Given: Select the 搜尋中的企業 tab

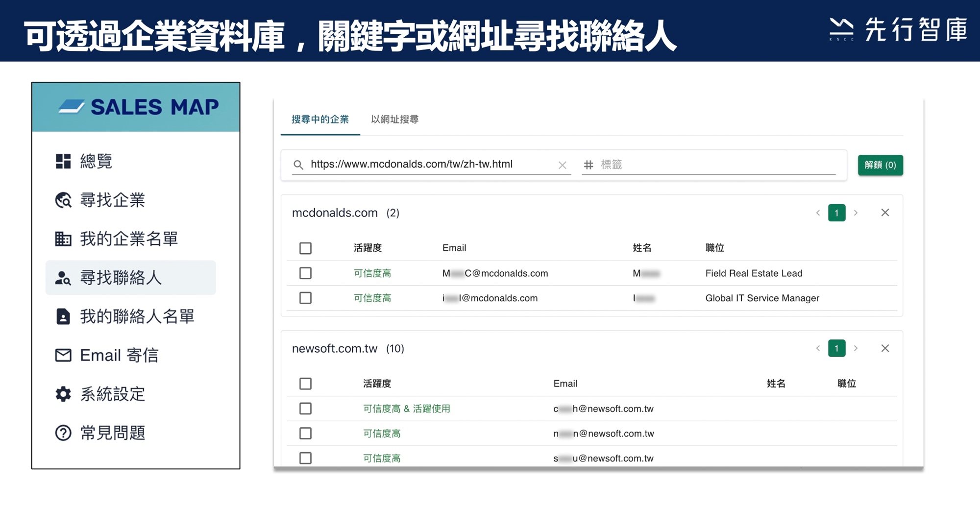Looking at the screenshot, I should 320,120.
